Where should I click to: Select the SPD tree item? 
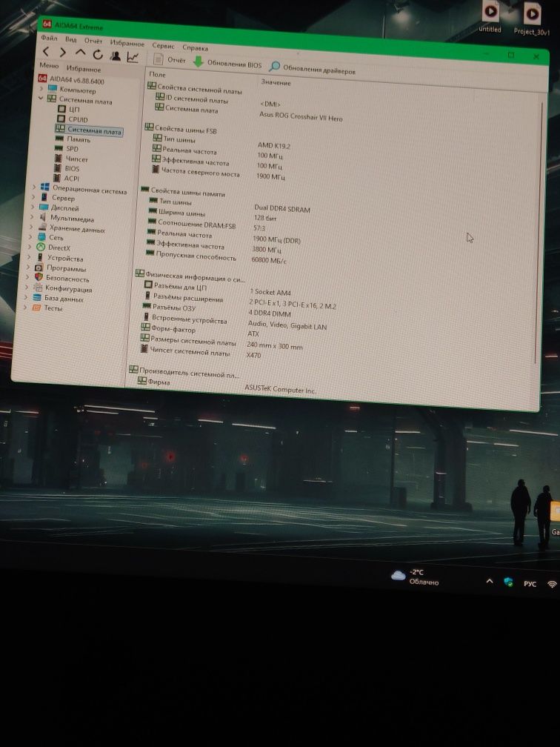(x=67, y=149)
